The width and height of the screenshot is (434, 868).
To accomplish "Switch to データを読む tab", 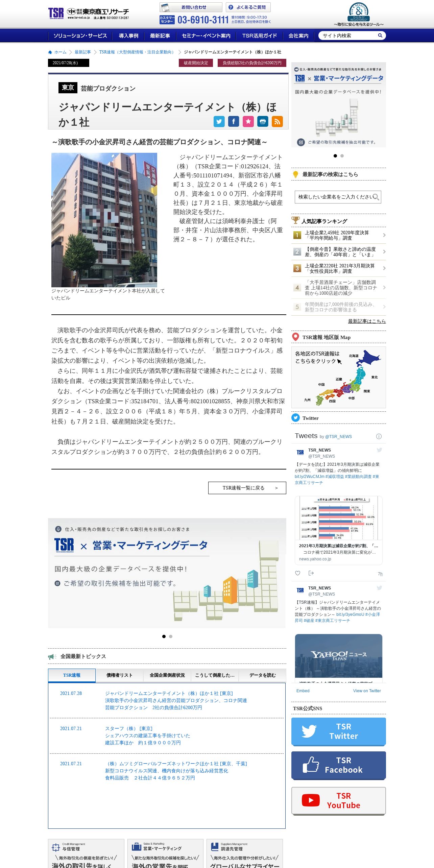I will tap(262, 675).
